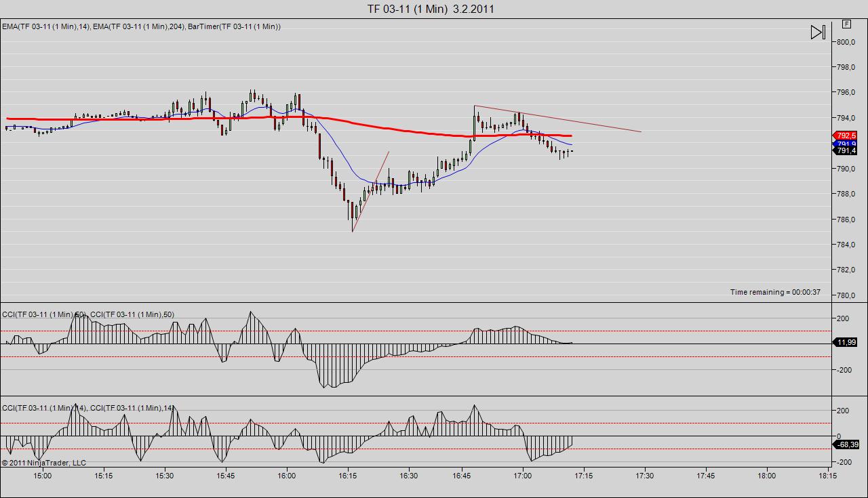Select the blue 791,9 price marker
The width and height of the screenshot is (868, 498).
[846, 144]
